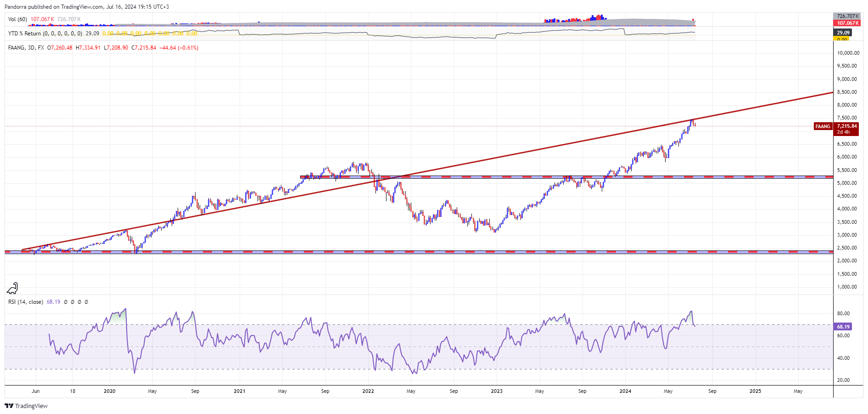The width and height of the screenshot is (868, 414).
Task: Click the 726.707K gray volume axis label
Action: click(x=847, y=16)
